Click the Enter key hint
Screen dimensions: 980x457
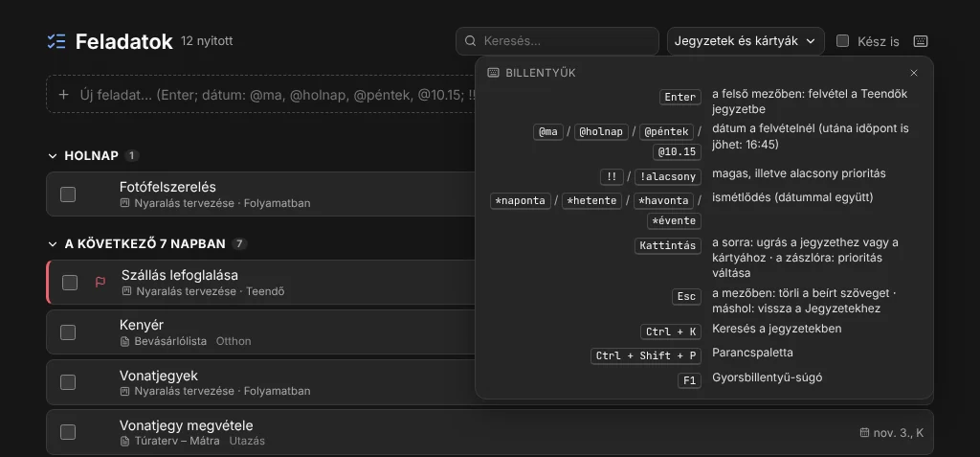(x=680, y=97)
